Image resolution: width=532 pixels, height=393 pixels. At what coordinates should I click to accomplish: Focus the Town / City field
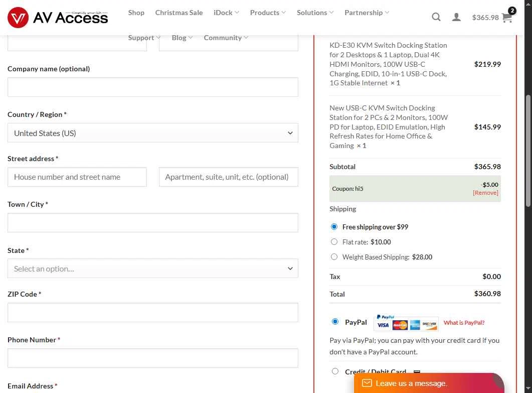coord(152,222)
